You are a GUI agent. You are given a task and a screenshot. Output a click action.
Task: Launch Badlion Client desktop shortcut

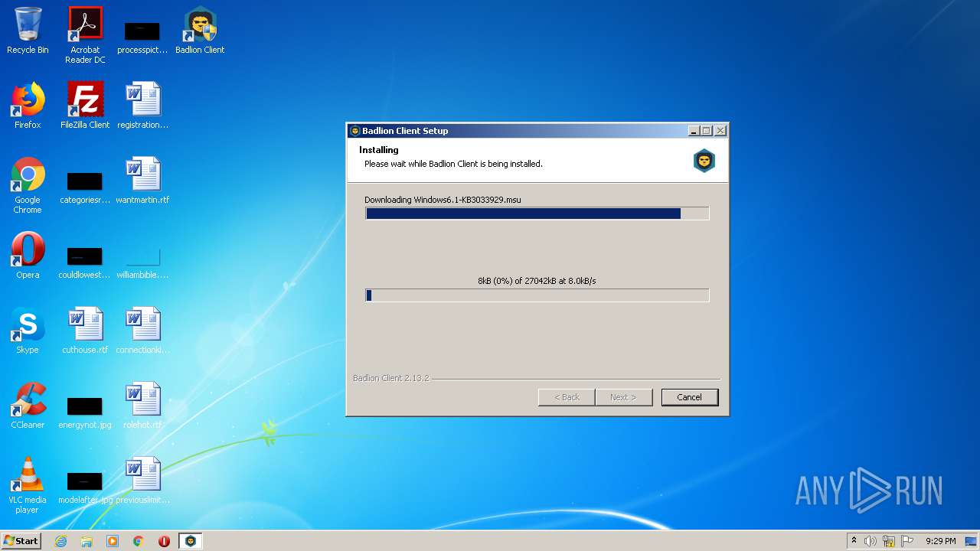click(200, 31)
